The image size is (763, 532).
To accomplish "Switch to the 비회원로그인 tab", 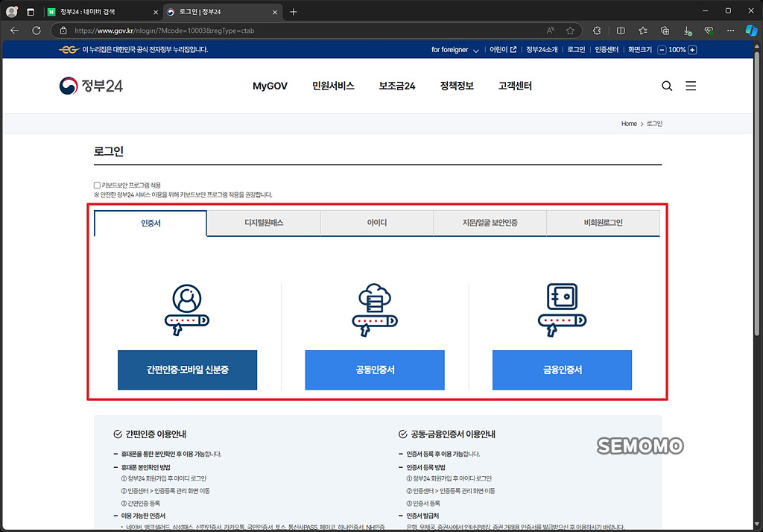I will [x=604, y=223].
